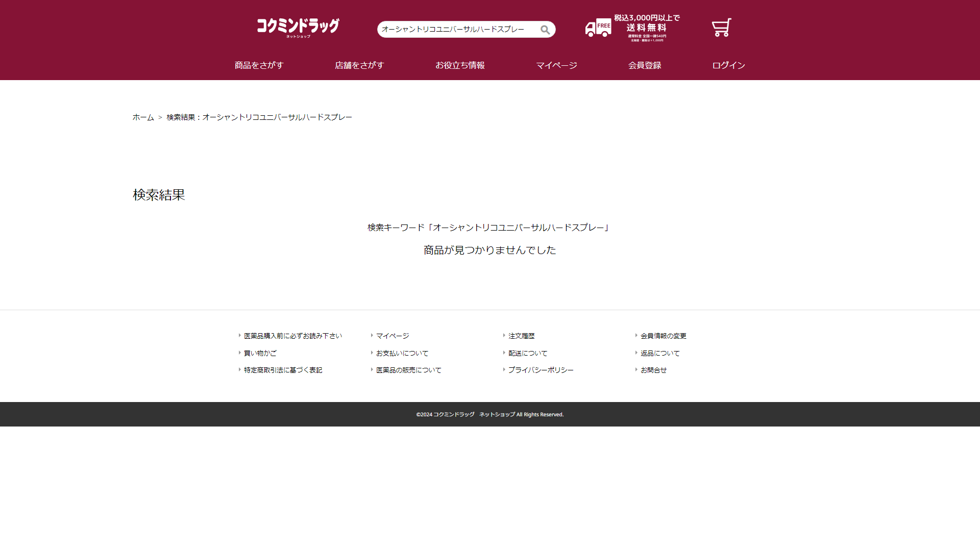Open the 店舗をさがす menu
The image size is (980, 551).
click(x=359, y=65)
